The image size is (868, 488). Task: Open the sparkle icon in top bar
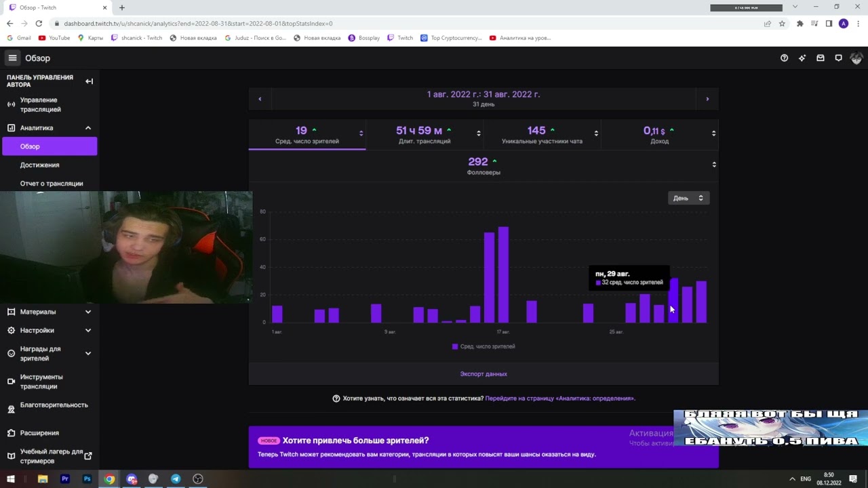[802, 58]
